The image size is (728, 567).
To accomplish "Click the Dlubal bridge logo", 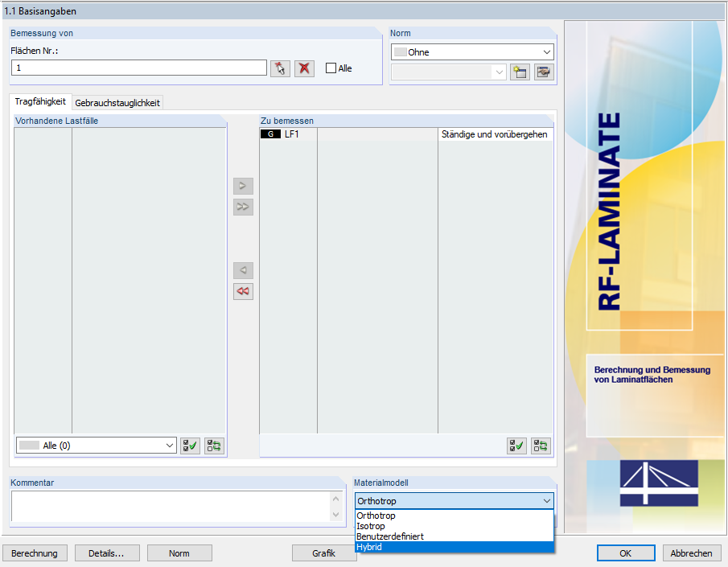I will click(x=659, y=483).
